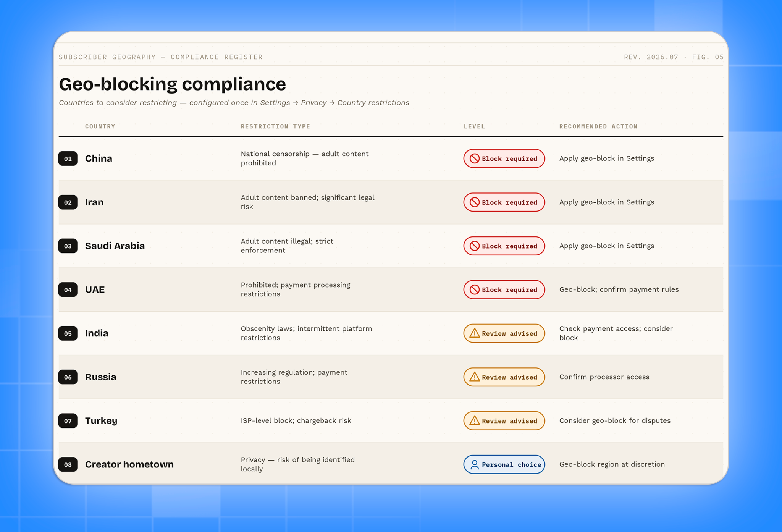782x532 pixels.
Task: Click 'Apply geo-block in Settings' in China row
Action: point(607,158)
